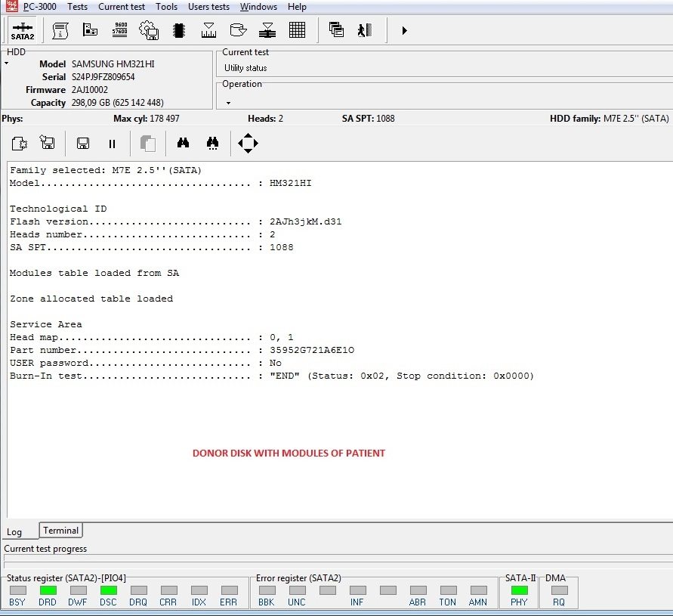Click the ABR error indicator

[x=418, y=590]
